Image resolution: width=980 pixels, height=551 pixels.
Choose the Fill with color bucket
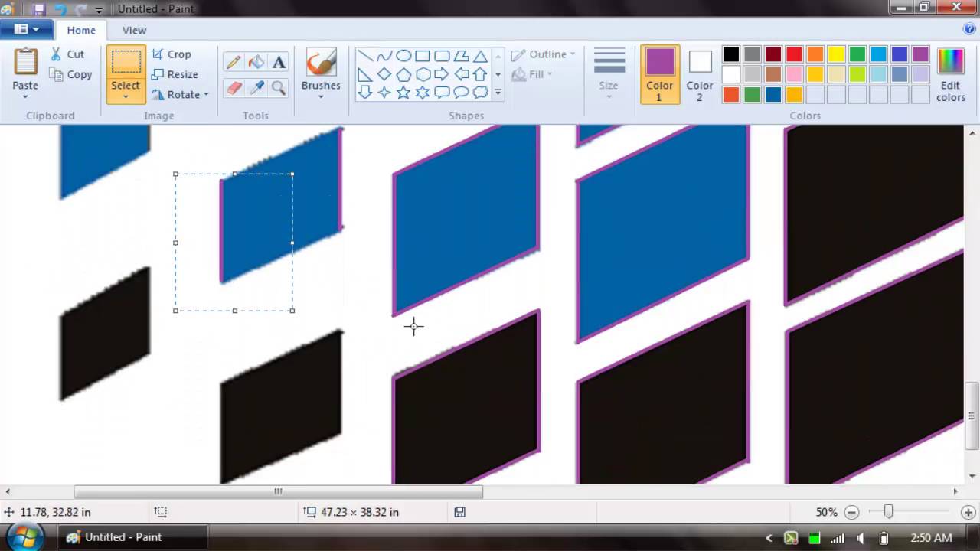click(256, 63)
